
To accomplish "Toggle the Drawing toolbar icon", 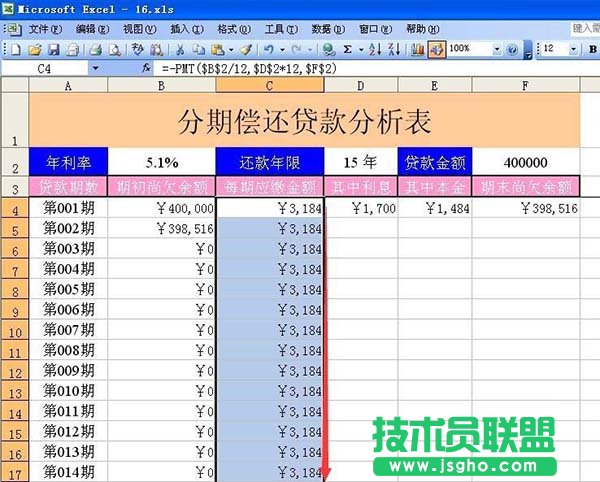I will 437,49.
